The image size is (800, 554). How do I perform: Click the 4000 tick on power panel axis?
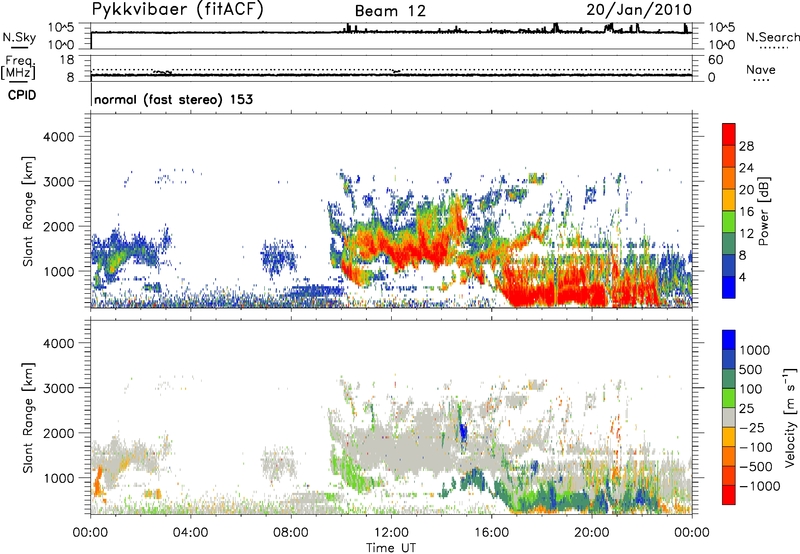[59, 137]
